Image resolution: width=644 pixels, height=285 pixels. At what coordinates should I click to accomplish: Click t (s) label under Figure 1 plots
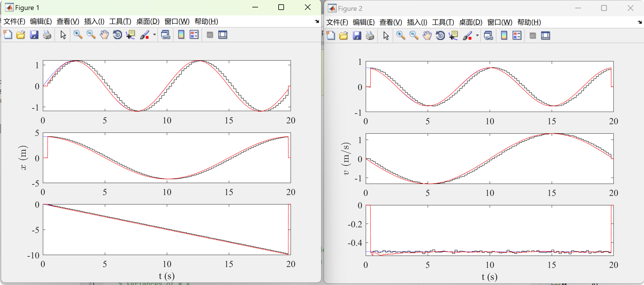pyautogui.click(x=167, y=276)
